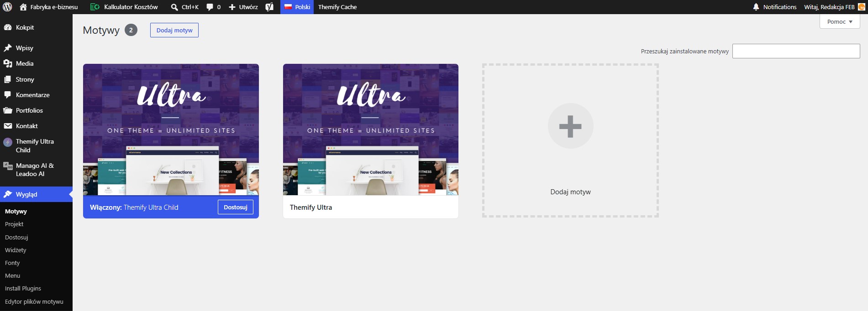Screen dimensions: 868x311
Task: Open the Widżety submenu item
Action: [16, 250]
